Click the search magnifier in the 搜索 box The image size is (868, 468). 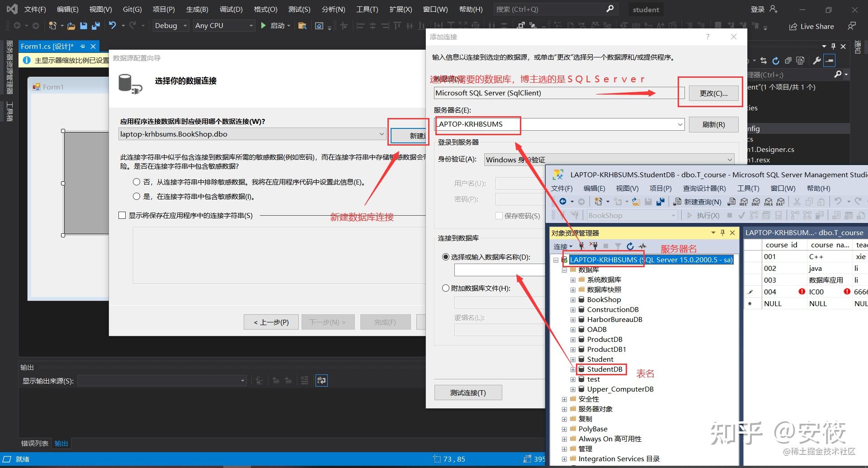(610, 9)
